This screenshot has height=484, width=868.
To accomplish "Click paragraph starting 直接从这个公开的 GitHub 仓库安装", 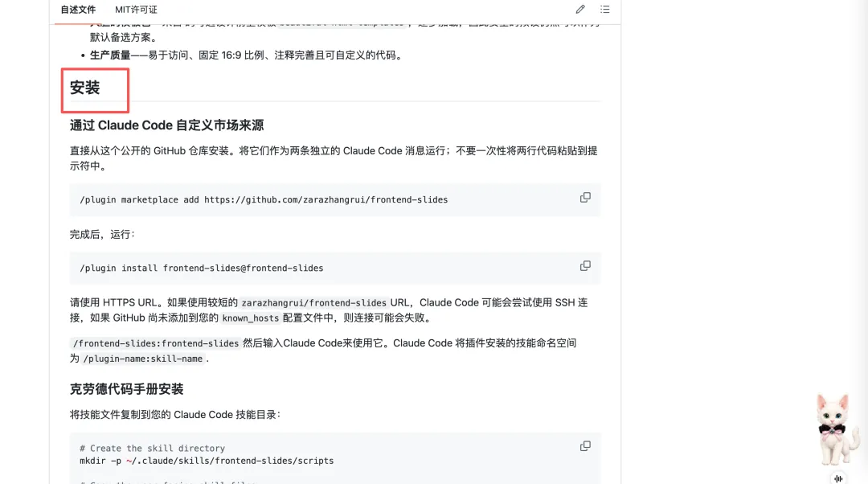I will [334, 158].
